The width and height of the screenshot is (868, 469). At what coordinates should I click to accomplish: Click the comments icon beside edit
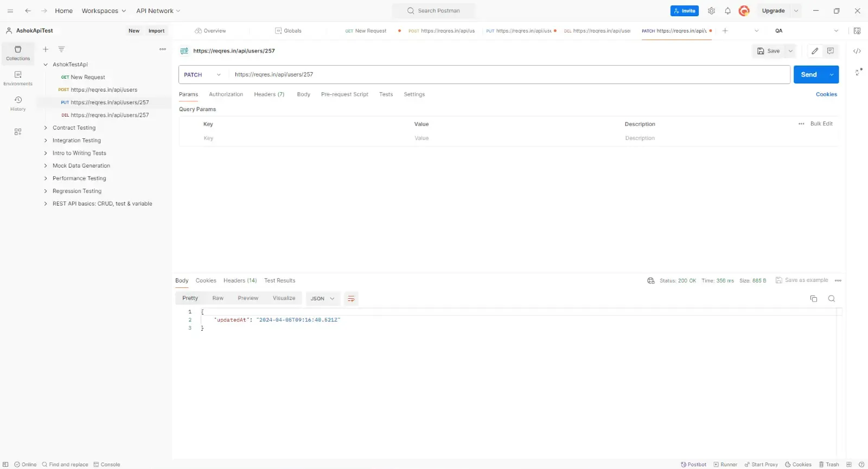pos(830,51)
